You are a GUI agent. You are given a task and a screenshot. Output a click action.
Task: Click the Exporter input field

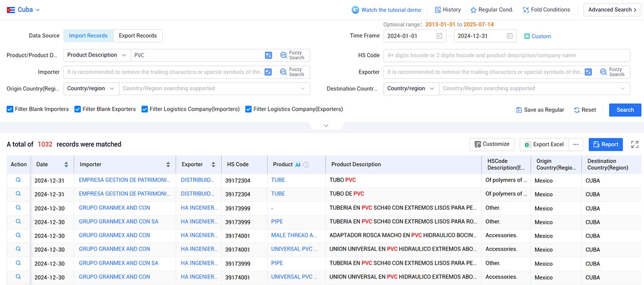(x=484, y=72)
